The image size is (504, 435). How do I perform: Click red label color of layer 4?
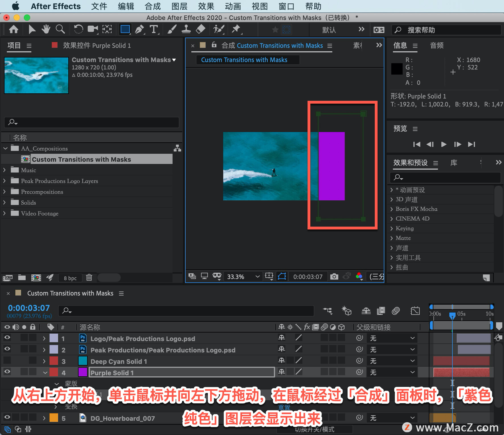tap(54, 372)
